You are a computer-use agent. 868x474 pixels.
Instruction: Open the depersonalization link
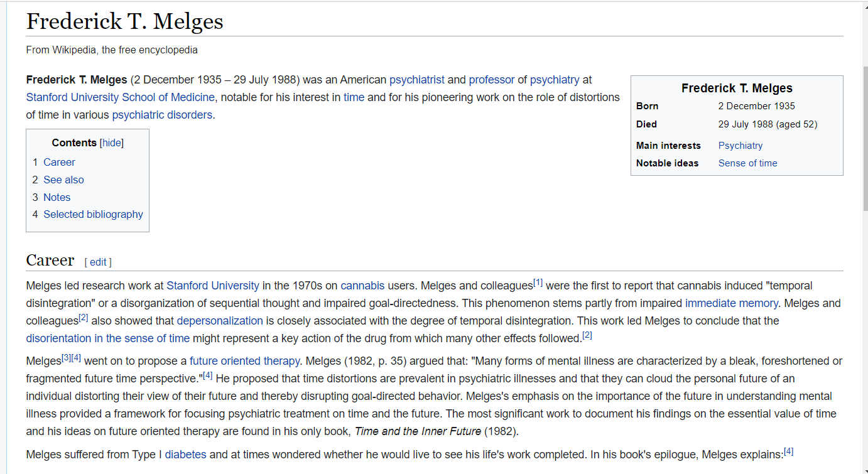tap(220, 321)
